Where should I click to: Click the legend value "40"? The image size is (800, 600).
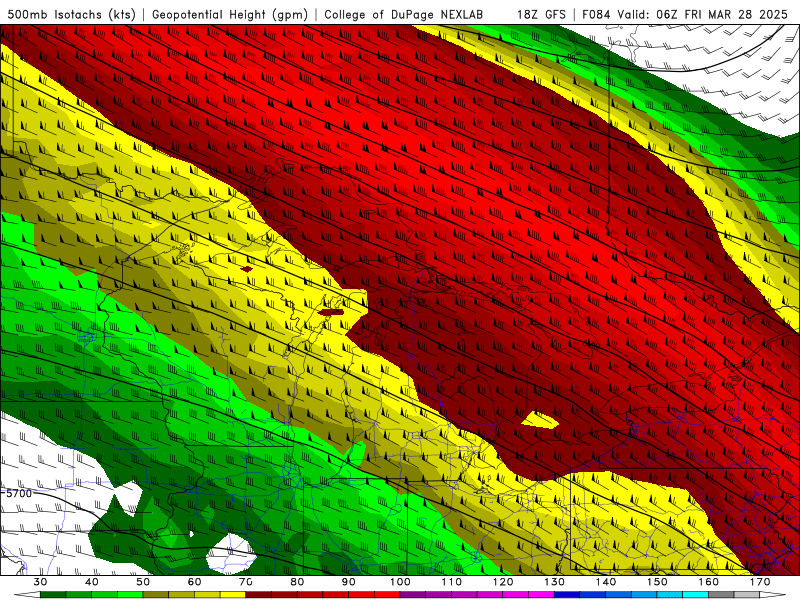pos(91,582)
